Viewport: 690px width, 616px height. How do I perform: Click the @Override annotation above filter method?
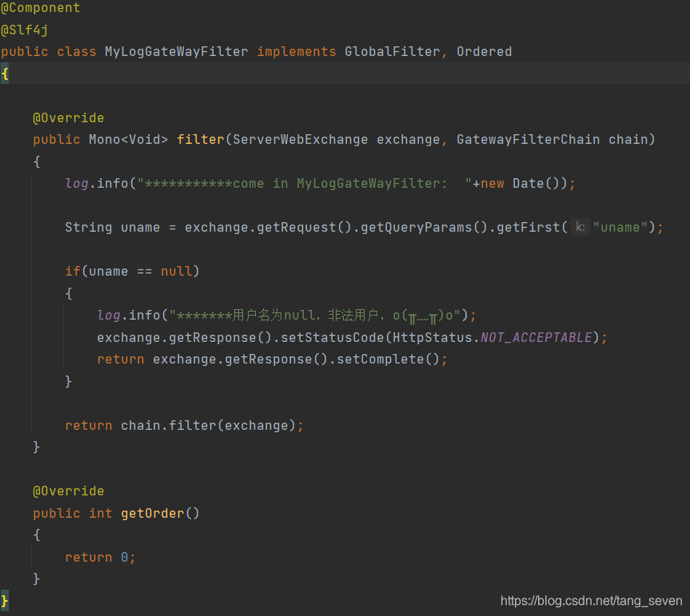[69, 117]
